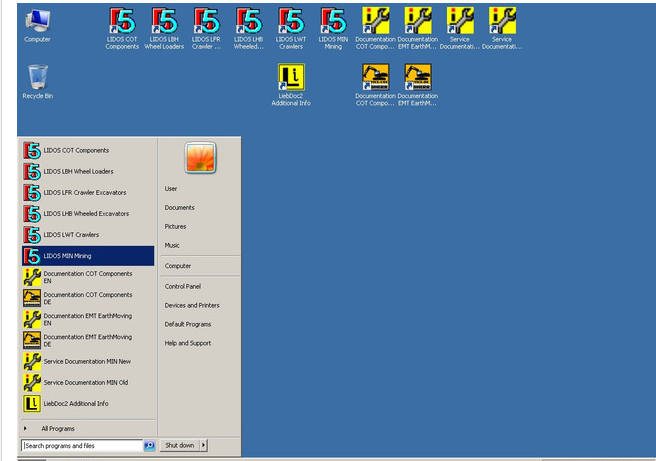Open Documentation COT Components EN menu entry
This screenshot has height=461, width=656.
[88, 277]
